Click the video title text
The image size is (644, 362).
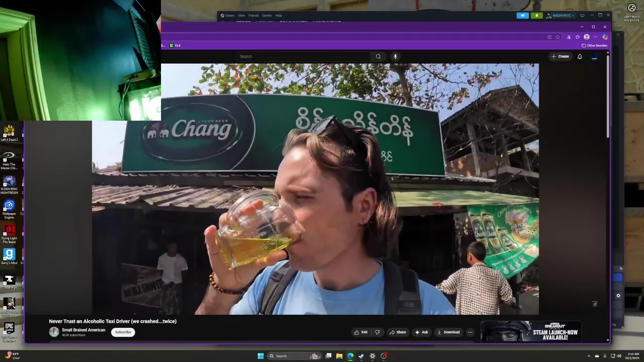click(x=113, y=321)
